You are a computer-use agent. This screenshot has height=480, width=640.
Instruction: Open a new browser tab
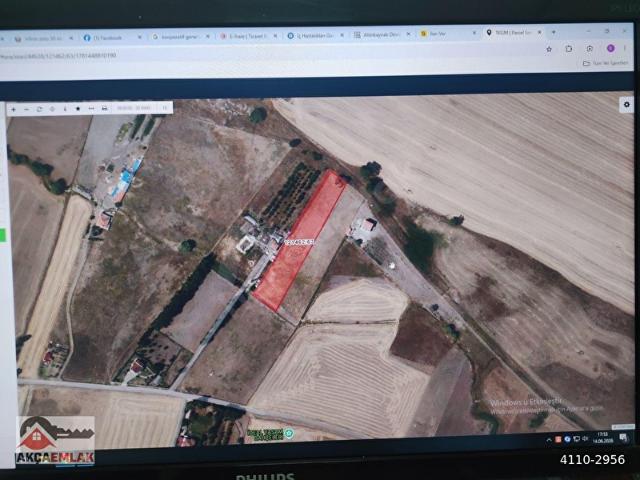553,32
